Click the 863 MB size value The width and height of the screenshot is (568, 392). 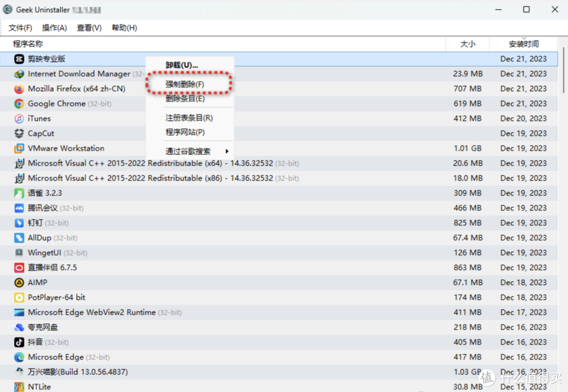click(x=468, y=268)
